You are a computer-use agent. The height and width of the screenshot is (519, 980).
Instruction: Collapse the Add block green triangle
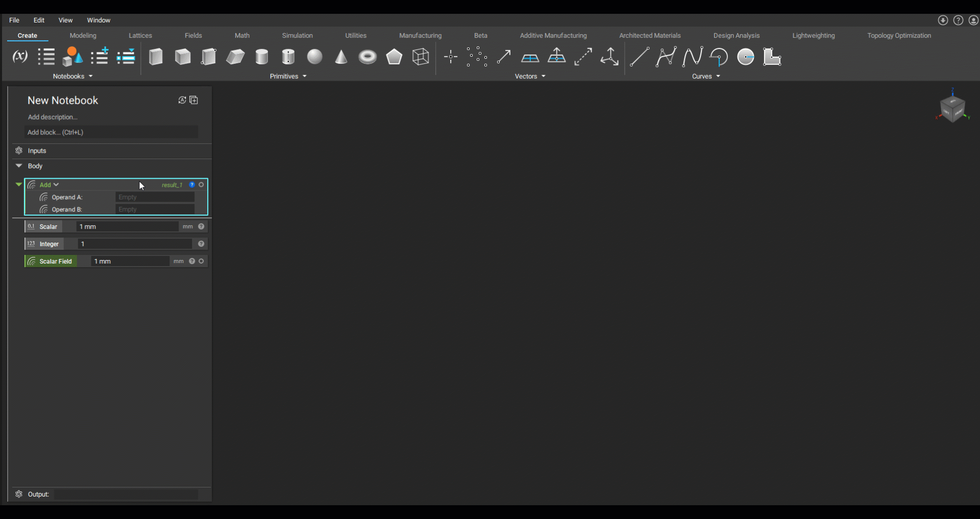tap(19, 184)
